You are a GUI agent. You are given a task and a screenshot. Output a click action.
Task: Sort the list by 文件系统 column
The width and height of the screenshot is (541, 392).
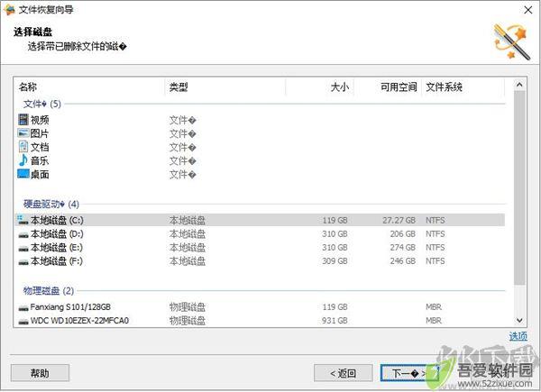(444, 87)
